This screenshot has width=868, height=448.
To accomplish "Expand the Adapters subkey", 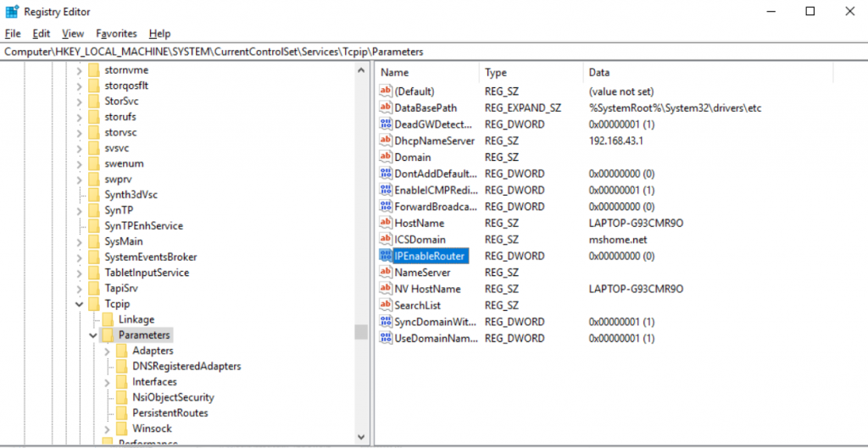I will pyautogui.click(x=107, y=351).
